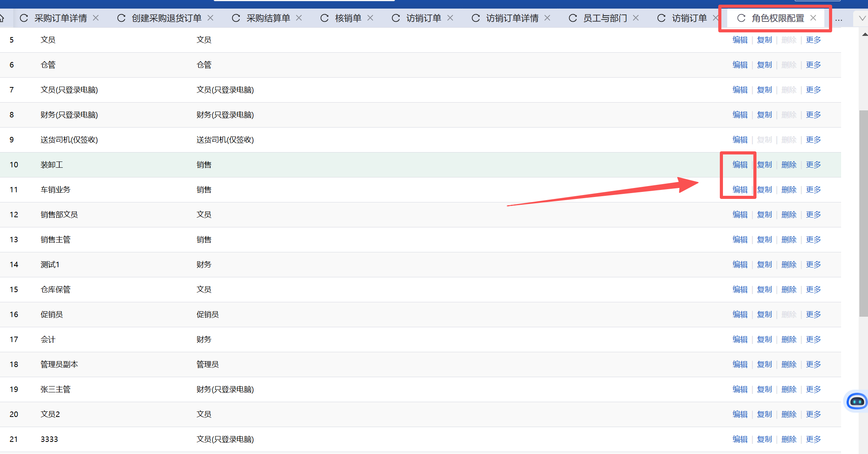Open 更多 for the 车销业务 row
Screen dimensions: 868x454
point(813,190)
